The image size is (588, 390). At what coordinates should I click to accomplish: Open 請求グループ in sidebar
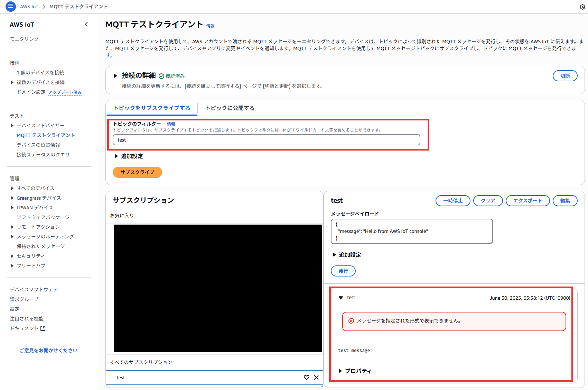tap(24, 299)
